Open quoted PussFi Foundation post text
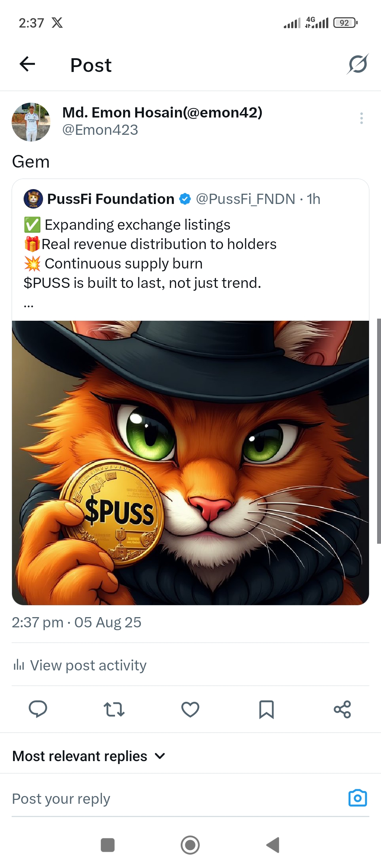Image resolution: width=381 pixels, height=868 pixels. [150, 254]
